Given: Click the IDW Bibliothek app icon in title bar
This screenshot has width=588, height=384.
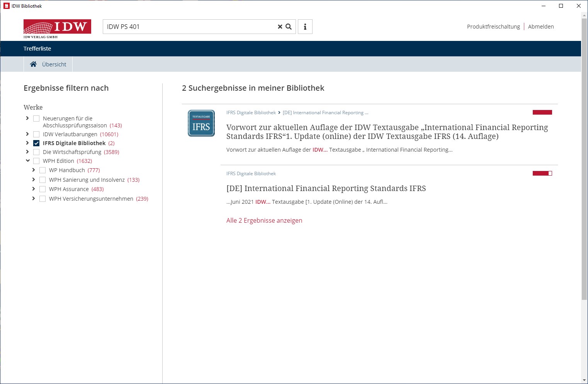Looking at the screenshot, I should tap(7, 6).
